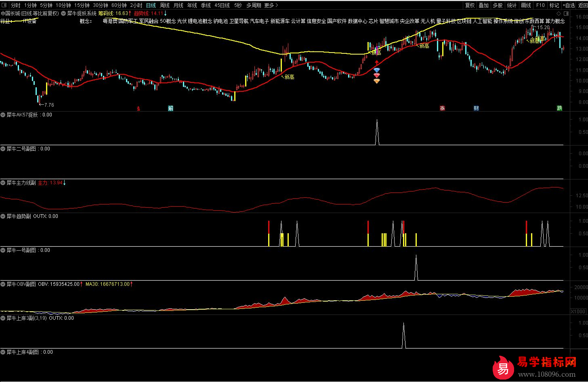Select the 5秒 period
The image size is (588, 382).
(x=238, y=5)
